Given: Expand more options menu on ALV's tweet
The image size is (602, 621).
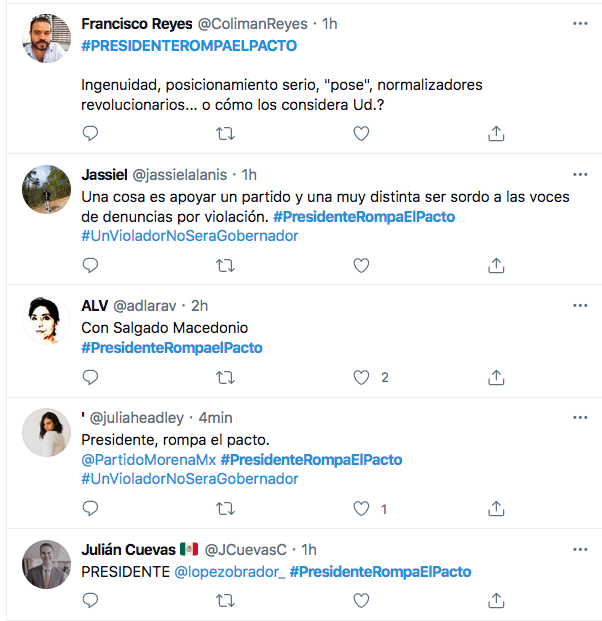Looking at the screenshot, I should [580, 305].
